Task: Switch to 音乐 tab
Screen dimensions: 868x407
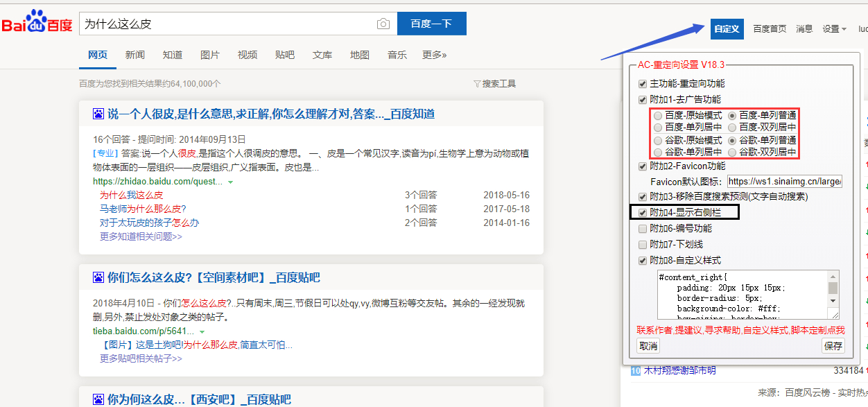Action: (x=397, y=55)
